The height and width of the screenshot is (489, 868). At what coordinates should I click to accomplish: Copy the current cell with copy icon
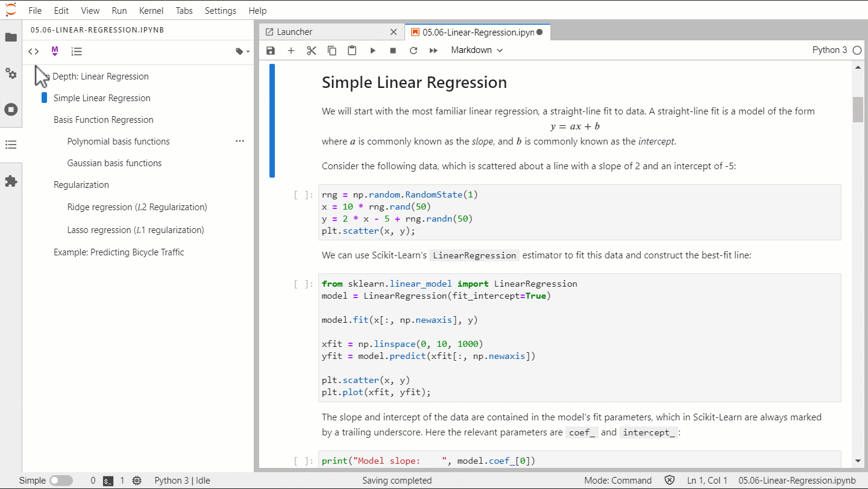(x=332, y=51)
